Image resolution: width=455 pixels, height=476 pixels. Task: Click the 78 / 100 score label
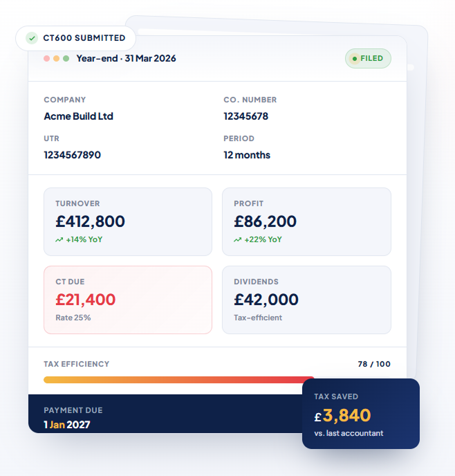click(x=374, y=364)
